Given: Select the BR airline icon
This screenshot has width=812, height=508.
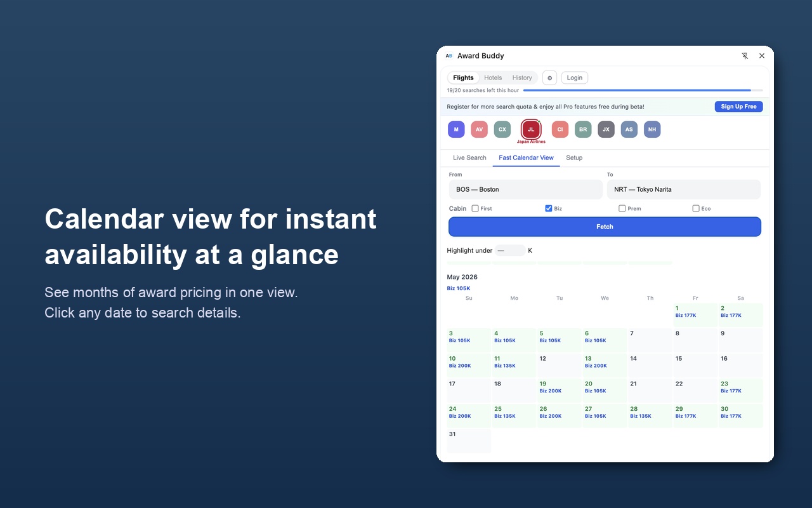Looking at the screenshot, I should tap(583, 130).
